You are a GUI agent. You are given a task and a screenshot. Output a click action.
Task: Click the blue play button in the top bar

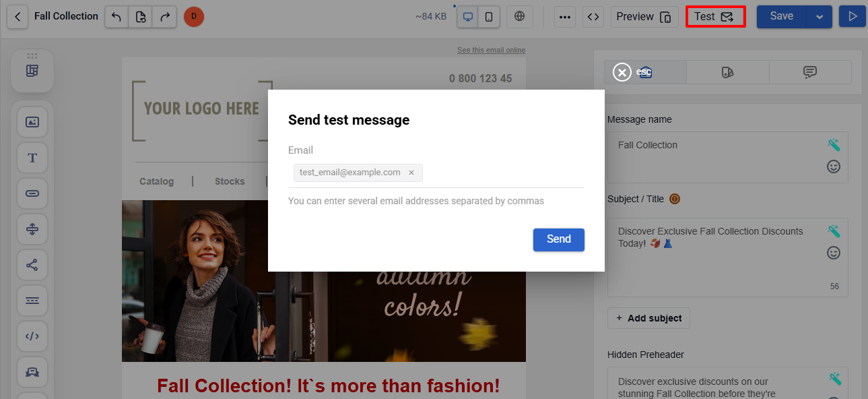pos(853,17)
